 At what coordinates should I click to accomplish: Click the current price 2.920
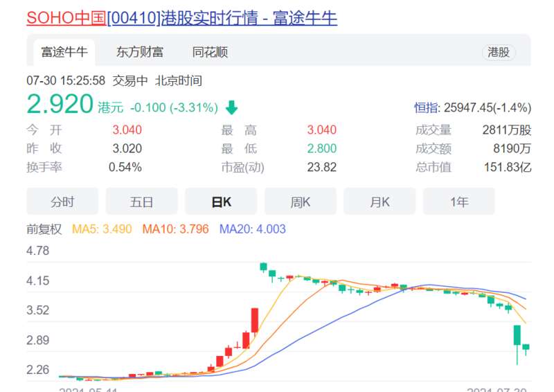pyautogui.click(x=60, y=105)
